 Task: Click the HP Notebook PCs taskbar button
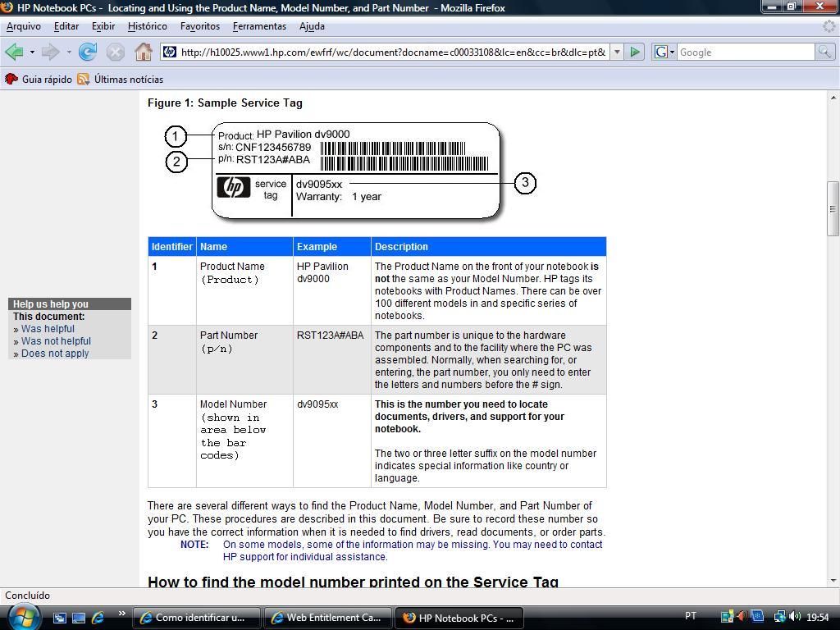tap(459, 618)
